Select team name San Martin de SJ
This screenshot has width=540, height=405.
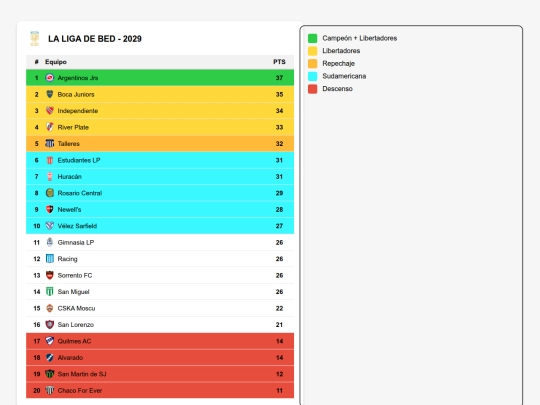tap(82, 374)
